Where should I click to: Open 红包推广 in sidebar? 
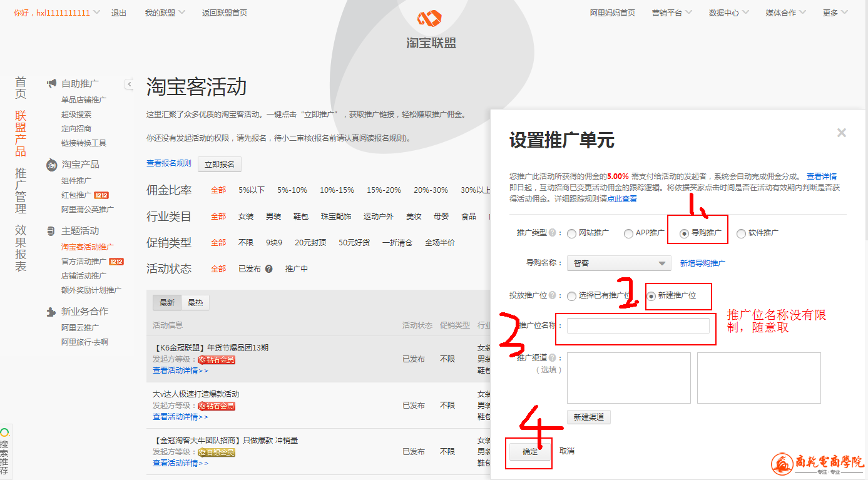(76, 195)
